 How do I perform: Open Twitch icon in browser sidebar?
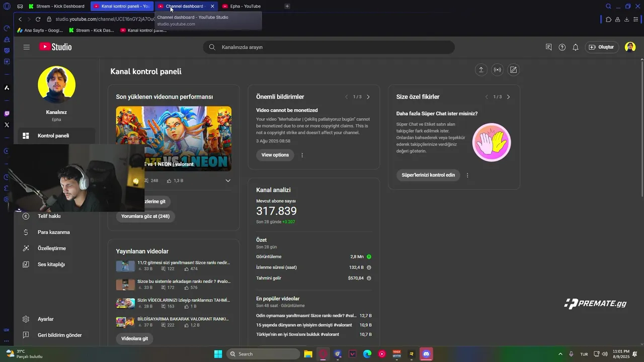click(7, 114)
